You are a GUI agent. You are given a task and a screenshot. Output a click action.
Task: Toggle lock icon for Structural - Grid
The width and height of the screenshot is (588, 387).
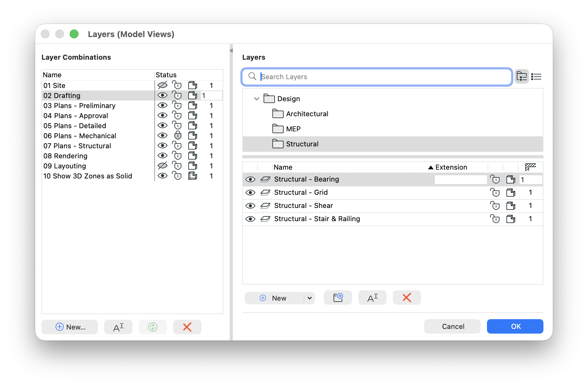pyautogui.click(x=495, y=192)
